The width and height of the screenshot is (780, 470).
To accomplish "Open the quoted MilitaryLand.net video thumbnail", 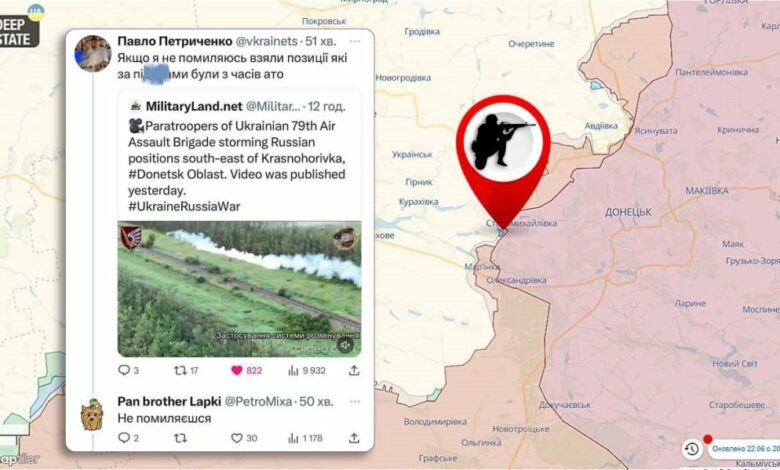I will click(x=239, y=289).
